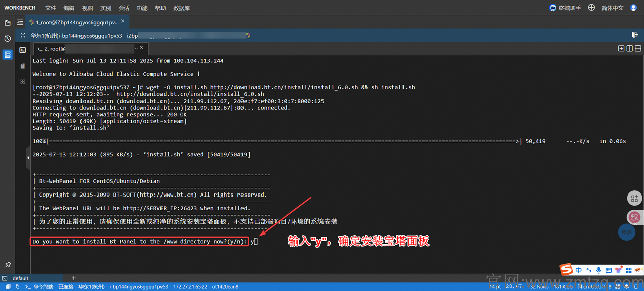This screenshot has height=291, width=644.
Task: Click the microphone voice input icon
Action: click(x=598, y=270)
